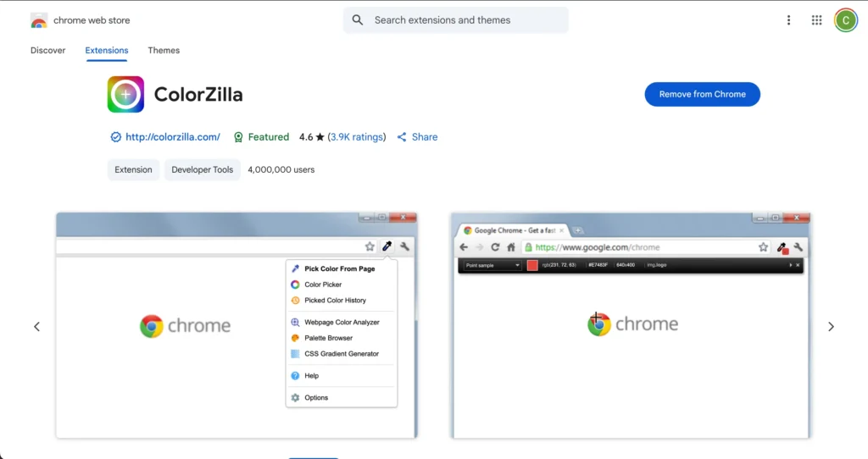Click the Developer Tools category chip
The width and height of the screenshot is (868, 459).
(202, 169)
